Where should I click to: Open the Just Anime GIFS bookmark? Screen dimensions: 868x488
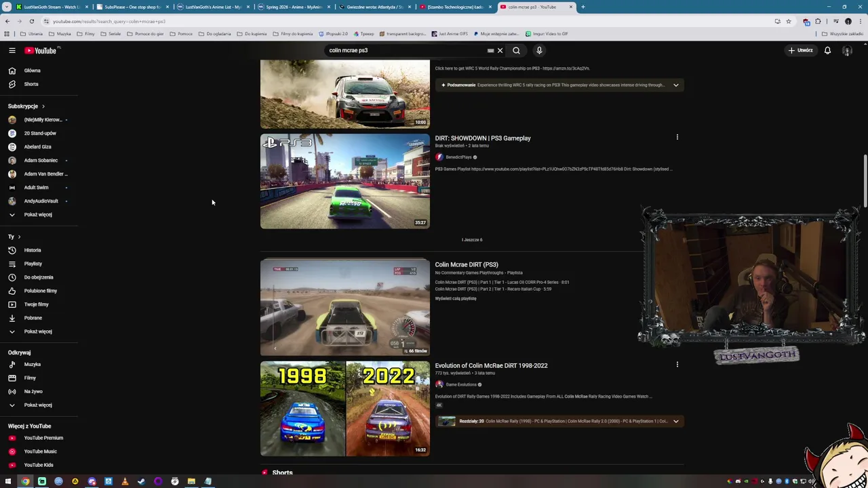point(450,34)
